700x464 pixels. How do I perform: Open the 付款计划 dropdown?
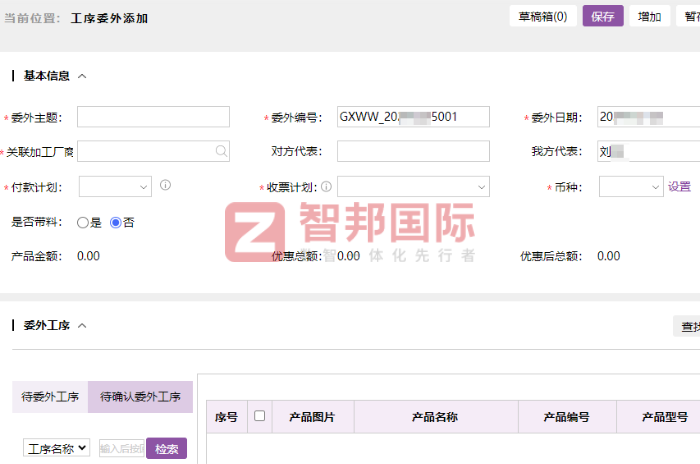pyautogui.click(x=115, y=186)
